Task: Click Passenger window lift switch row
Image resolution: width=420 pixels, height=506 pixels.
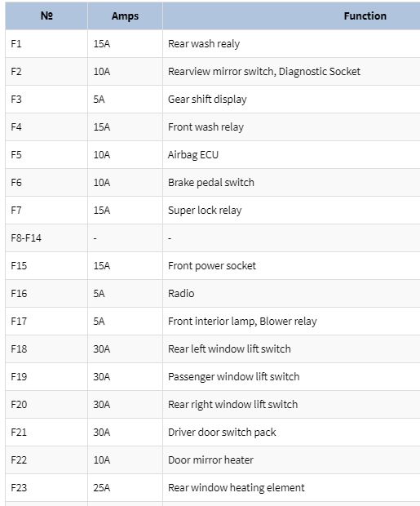Action: click(213, 376)
